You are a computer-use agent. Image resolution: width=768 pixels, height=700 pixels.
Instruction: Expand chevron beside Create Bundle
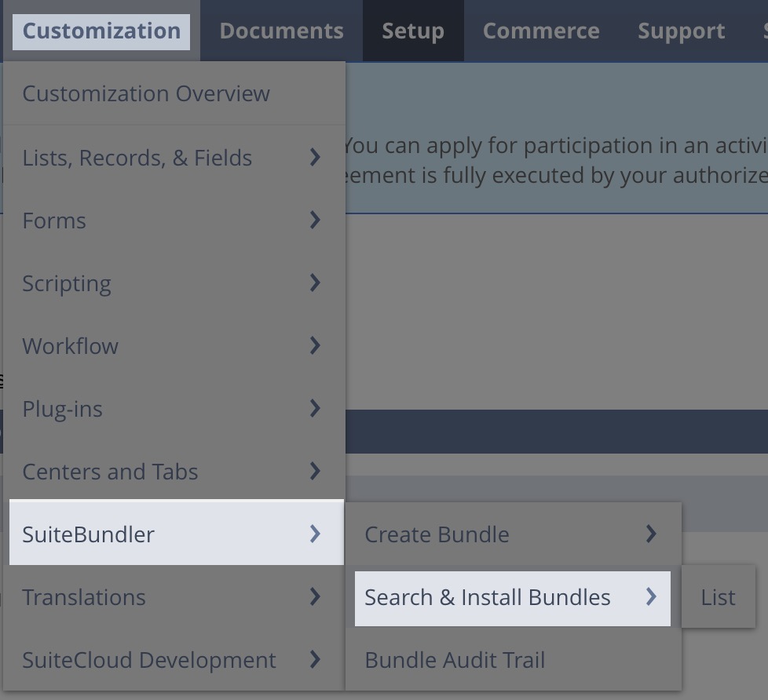(x=651, y=534)
